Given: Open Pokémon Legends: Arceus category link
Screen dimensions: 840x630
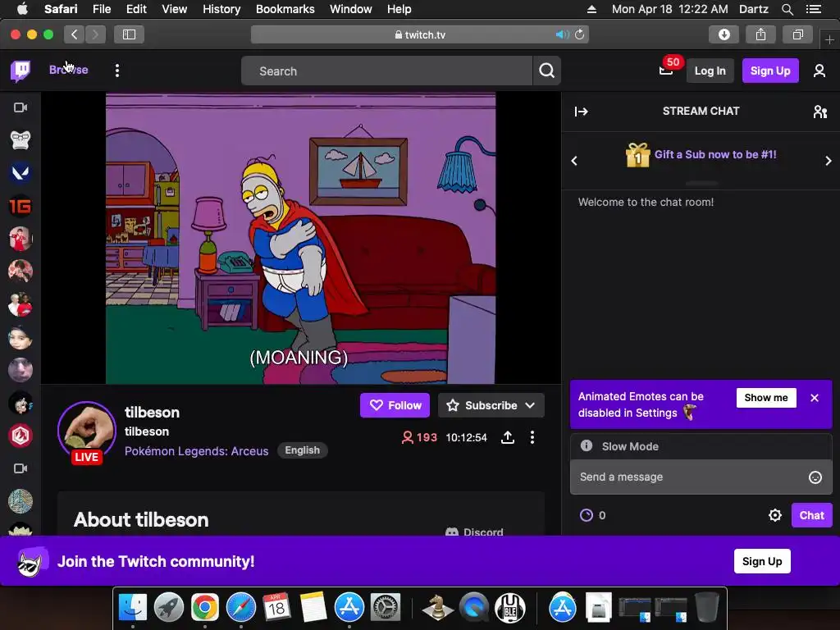Looking at the screenshot, I should [197, 451].
